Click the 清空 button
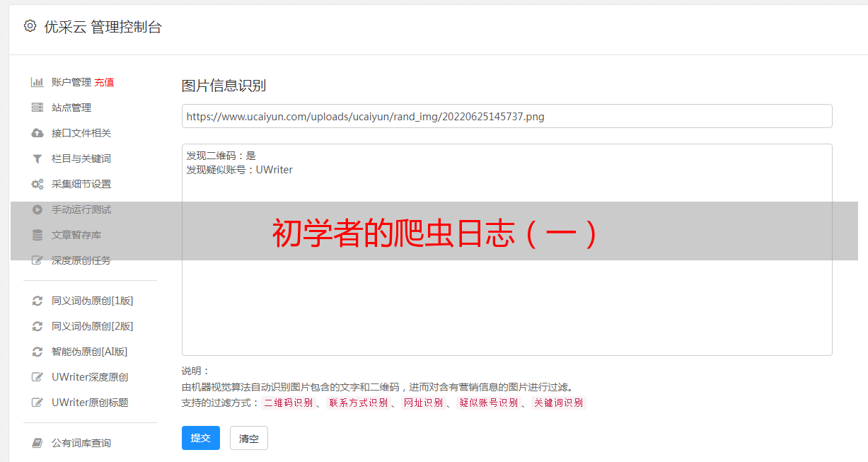Screen dimensions: 868x462 pyautogui.click(x=249, y=438)
